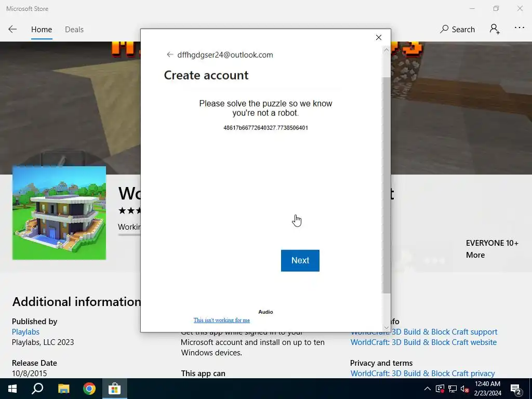This screenshot has width=532, height=399.
Task: Open the Home tab
Action: (x=42, y=30)
